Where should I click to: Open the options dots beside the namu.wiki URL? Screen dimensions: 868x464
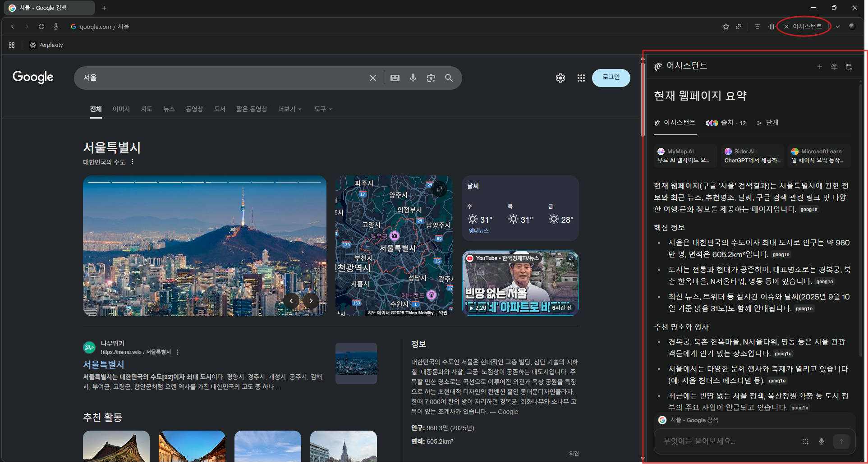click(x=178, y=352)
